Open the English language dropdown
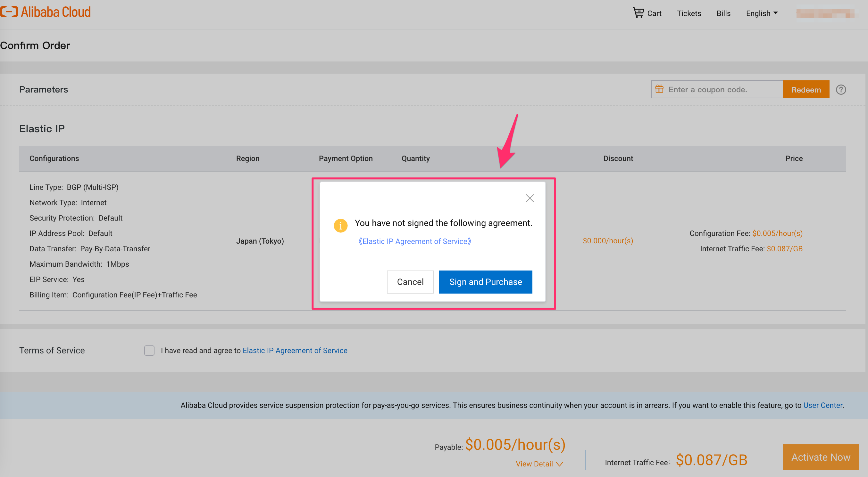 coord(762,13)
